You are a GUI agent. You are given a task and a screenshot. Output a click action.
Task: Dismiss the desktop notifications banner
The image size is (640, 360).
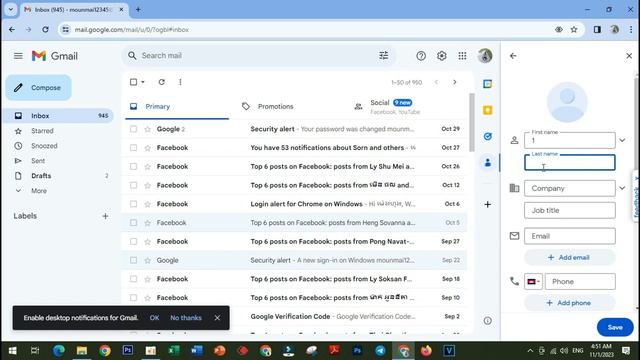pos(217,318)
